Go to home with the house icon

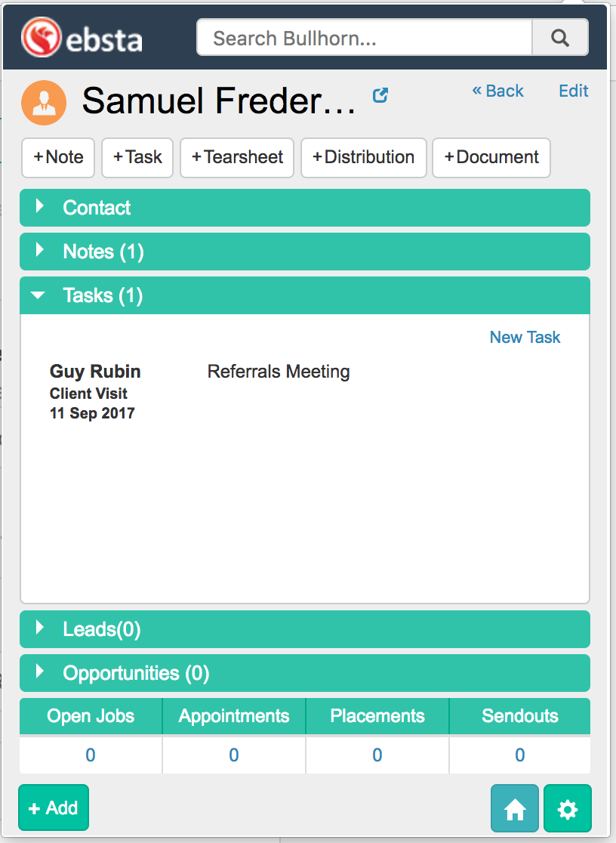click(x=515, y=809)
